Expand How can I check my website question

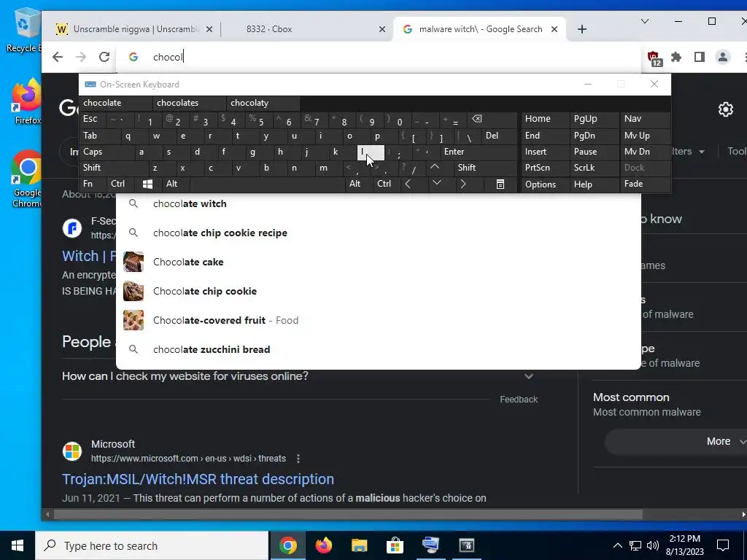point(300,376)
